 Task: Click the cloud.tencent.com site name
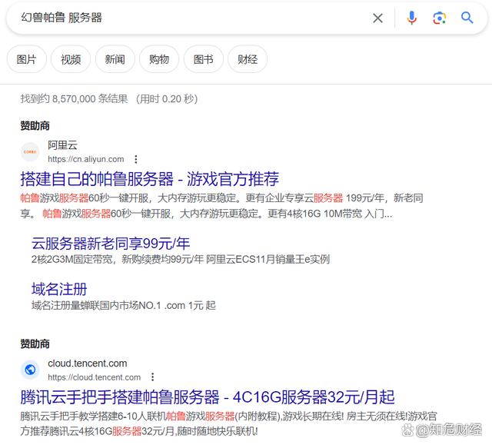click(87, 363)
